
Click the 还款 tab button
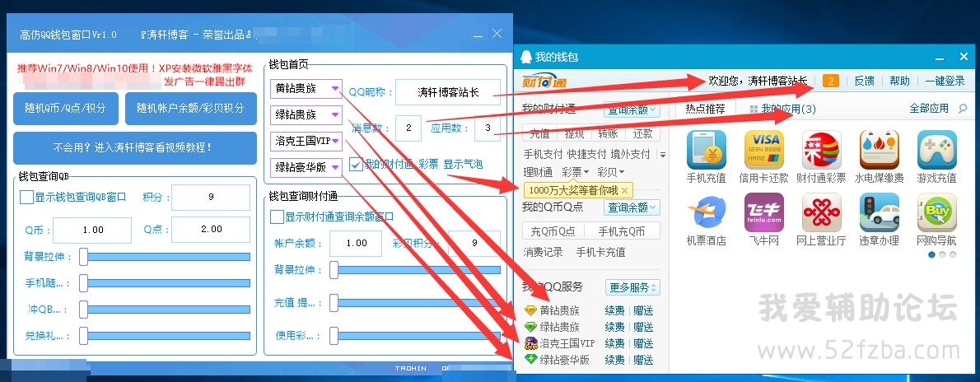click(x=642, y=133)
